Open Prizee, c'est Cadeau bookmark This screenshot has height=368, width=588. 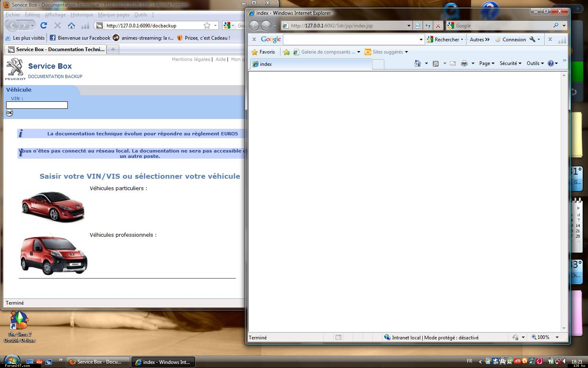203,38
